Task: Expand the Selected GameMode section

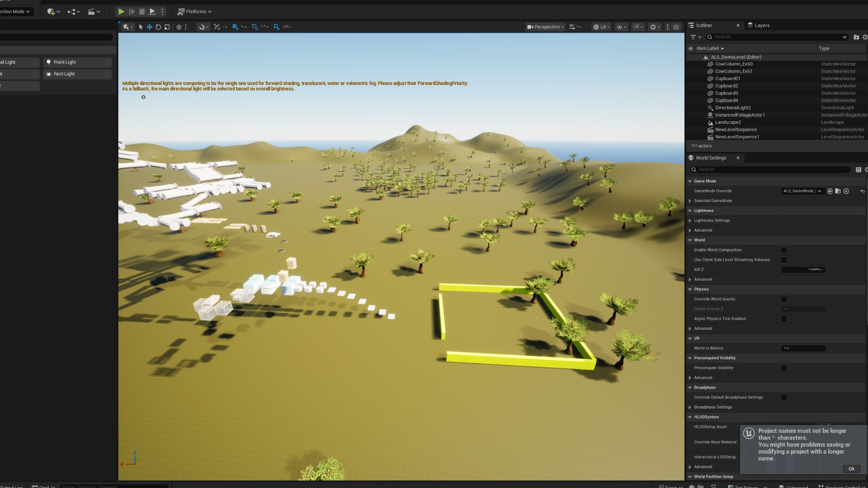Action: (x=690, y=201)
